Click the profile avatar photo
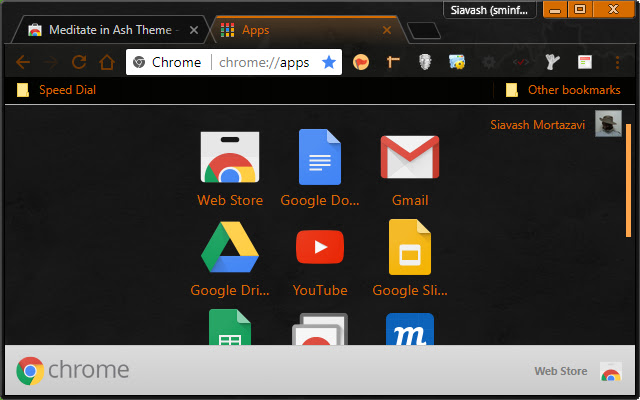Image resolution: width=640 pixels, height=400 pixels. pos(608,123)
